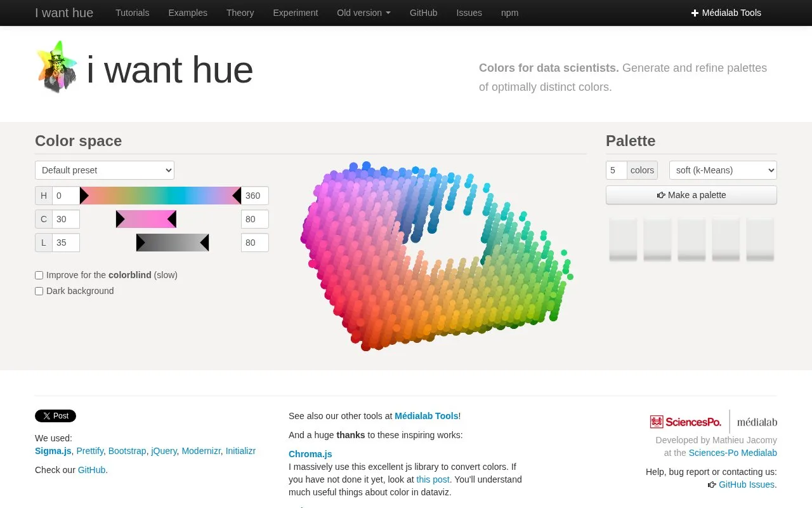Image resolution: width=812 pixels, height=508 pixels.
Task: Enable Improve for the colorblind checkbox
Action: (x=39, y=275)
